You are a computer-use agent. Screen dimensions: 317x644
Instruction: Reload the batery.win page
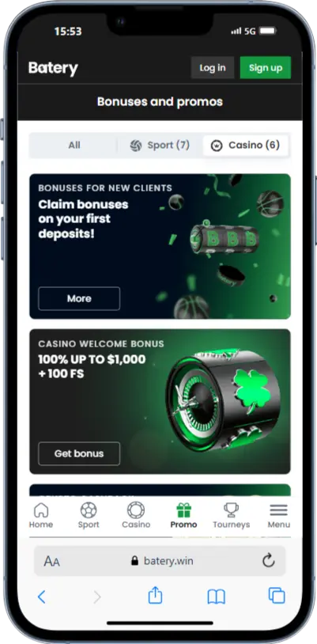tap(269, 561)
